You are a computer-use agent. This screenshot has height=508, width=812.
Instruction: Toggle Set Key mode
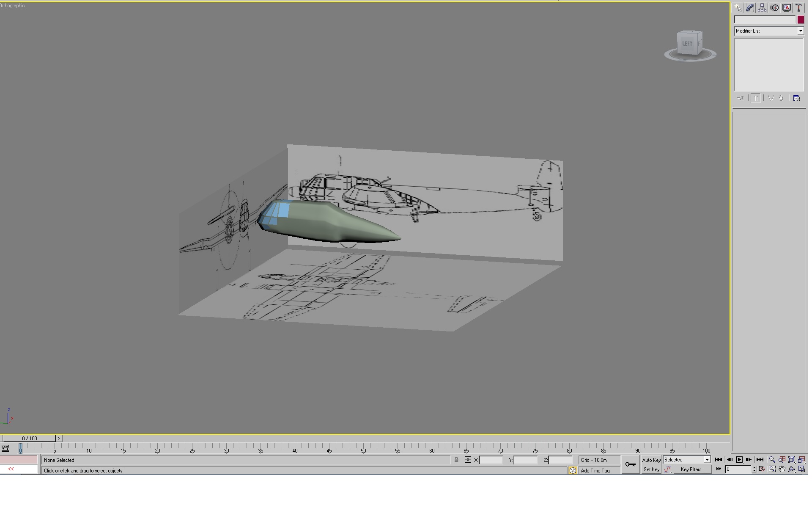point(651,469)
